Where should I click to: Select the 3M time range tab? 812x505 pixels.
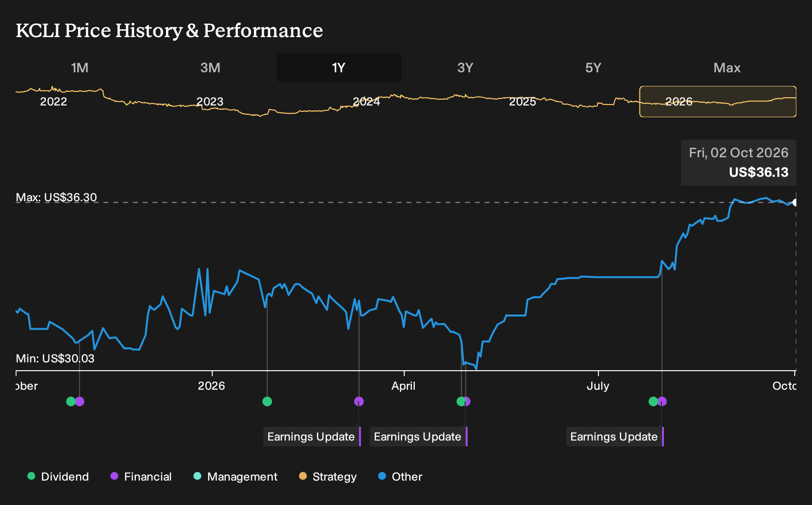pos(210,67)
